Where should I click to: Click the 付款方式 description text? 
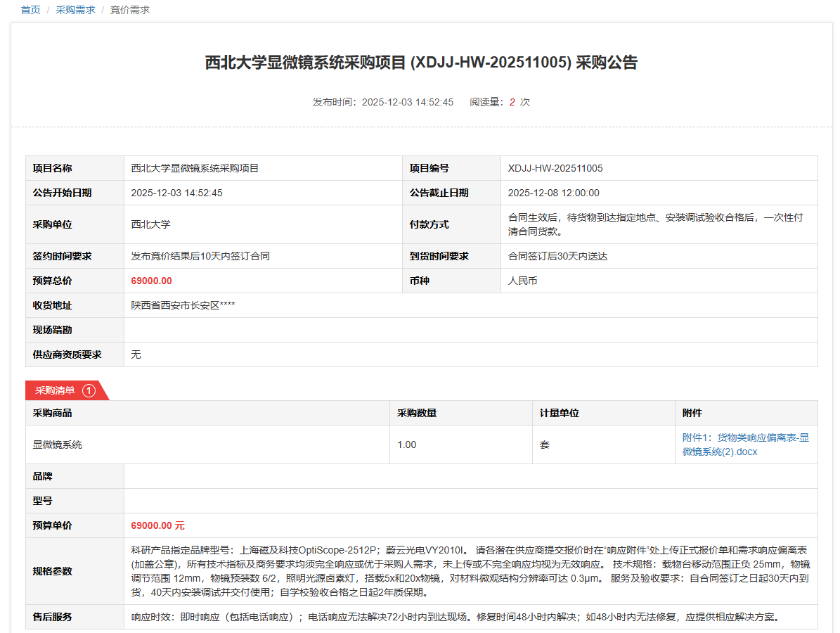pyautogui.click(x=655, y=224)
